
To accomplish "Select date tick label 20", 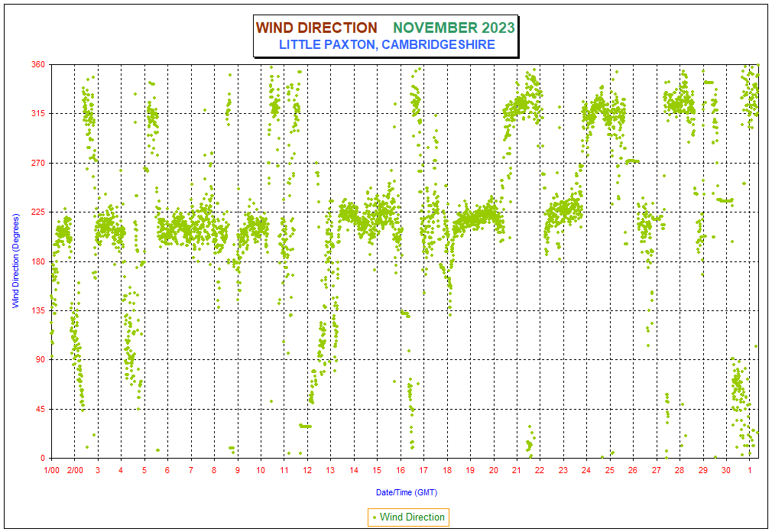I will [x=493, y=470].
